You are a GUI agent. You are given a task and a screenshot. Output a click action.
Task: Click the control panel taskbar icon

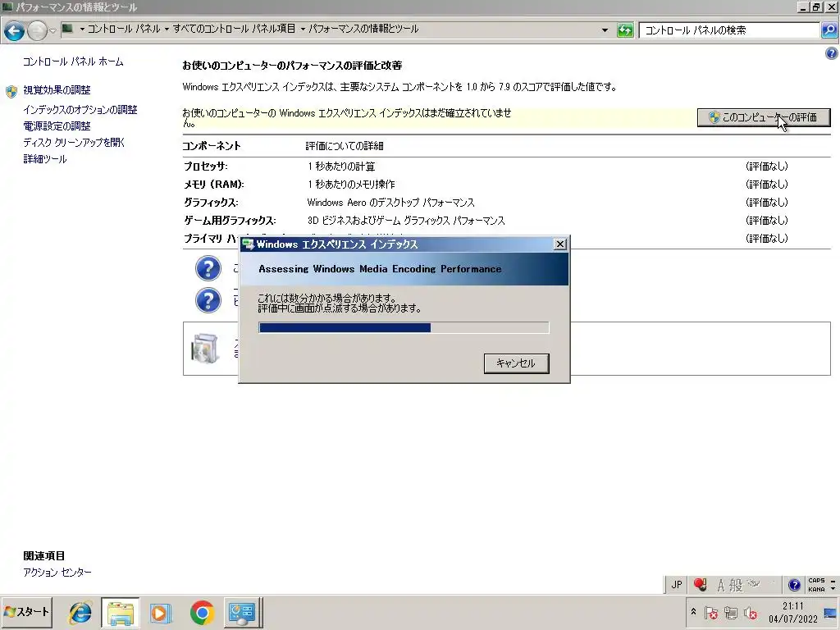click(x=242, y=613)
